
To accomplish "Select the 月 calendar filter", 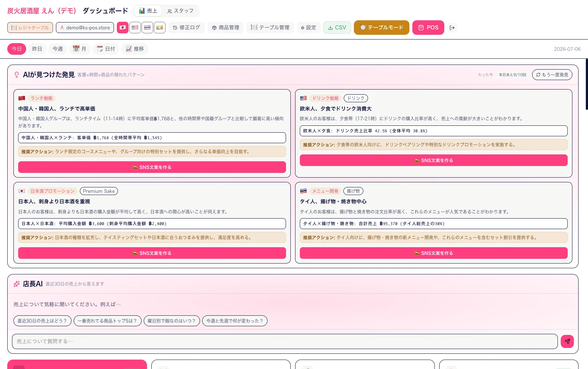I will (79, 49).
